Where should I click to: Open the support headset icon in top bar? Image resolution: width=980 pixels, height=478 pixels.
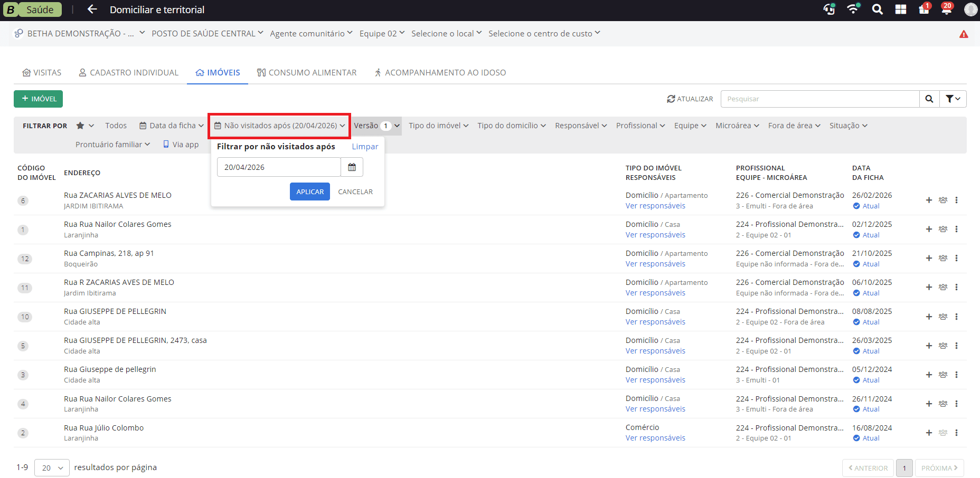(830, 9)
